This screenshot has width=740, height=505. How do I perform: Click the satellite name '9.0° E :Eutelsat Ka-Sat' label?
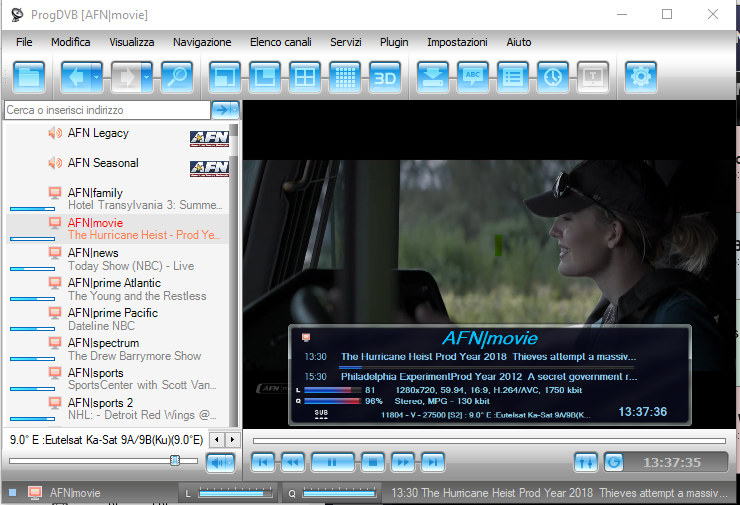(x=106, y=440)
